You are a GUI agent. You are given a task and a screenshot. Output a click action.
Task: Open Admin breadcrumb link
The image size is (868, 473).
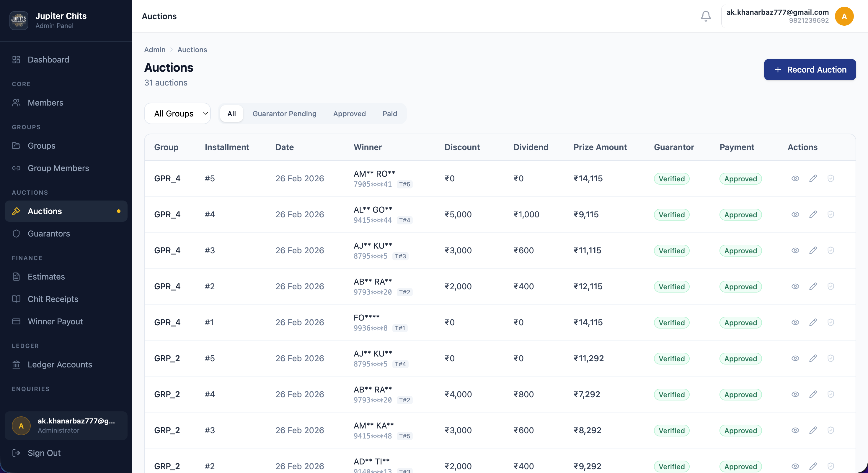155,50
